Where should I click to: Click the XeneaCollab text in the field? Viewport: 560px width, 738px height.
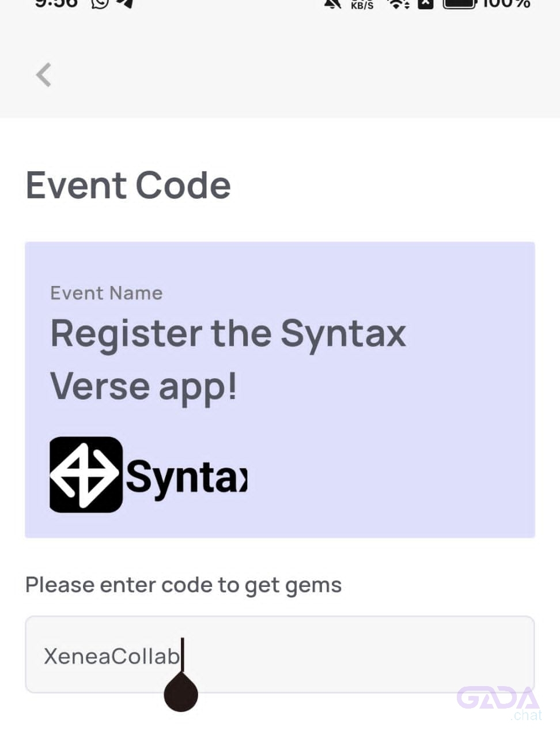pyautogui.click(x=112, y=656)
